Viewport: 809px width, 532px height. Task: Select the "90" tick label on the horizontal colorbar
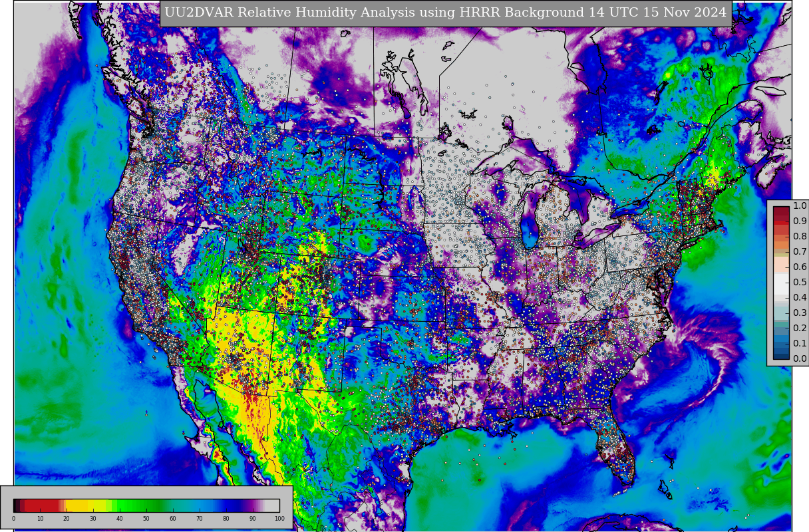coord(253,519)
